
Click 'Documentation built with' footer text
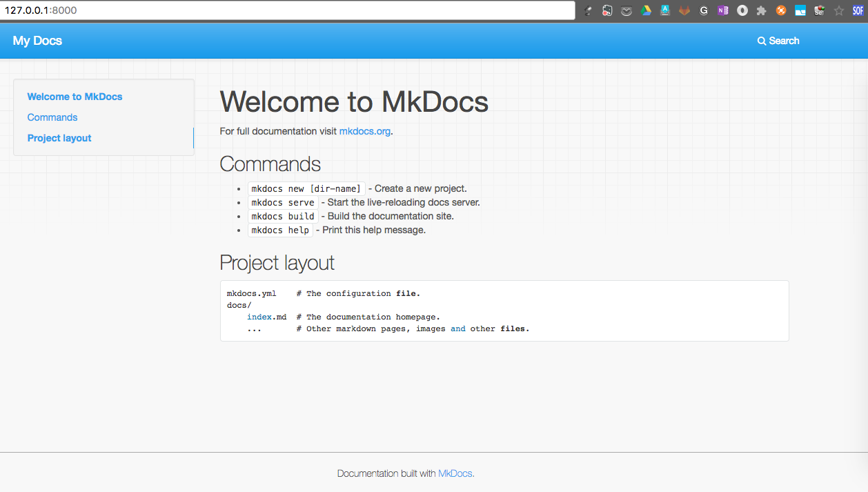pos(386,473)
